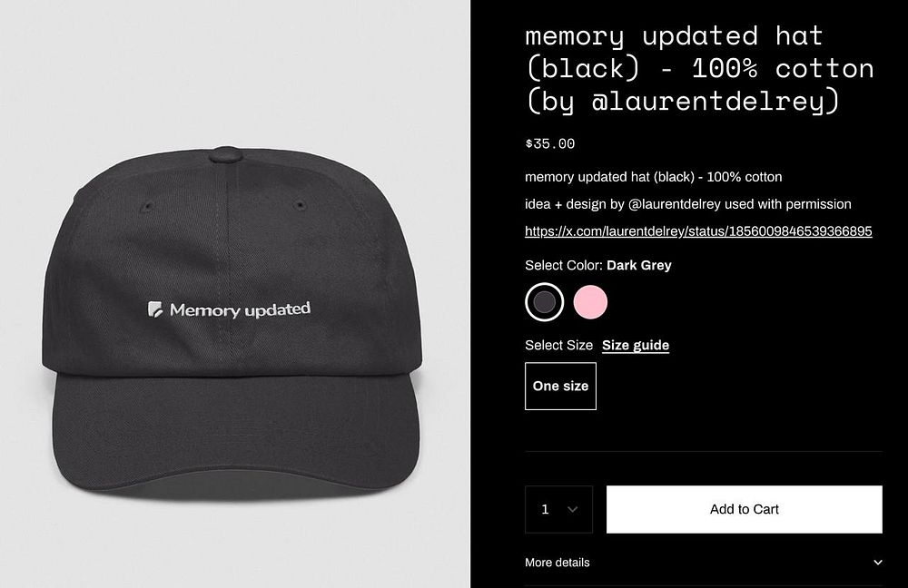Click the product title heading
Viewport: 908px width, 588px height.
(x=699, y=69)
